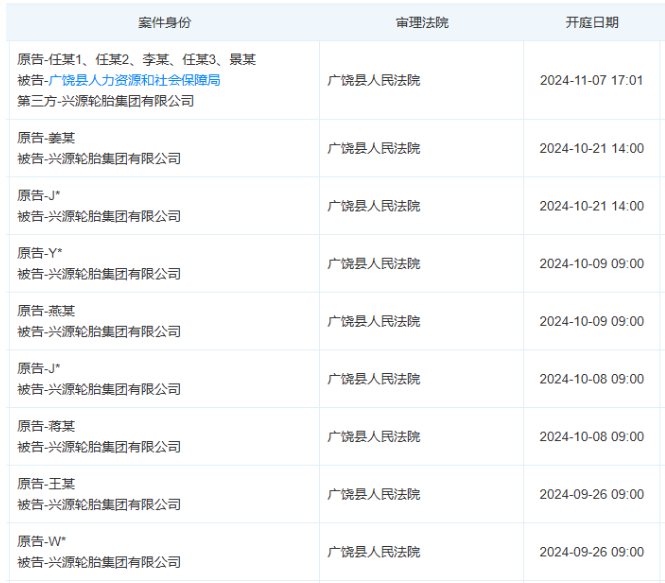Image resolution: width=665 pixels, height=583 pixels.
Task: Click the hearing date 2024-11-07 17:01
Action: (591, 80)
